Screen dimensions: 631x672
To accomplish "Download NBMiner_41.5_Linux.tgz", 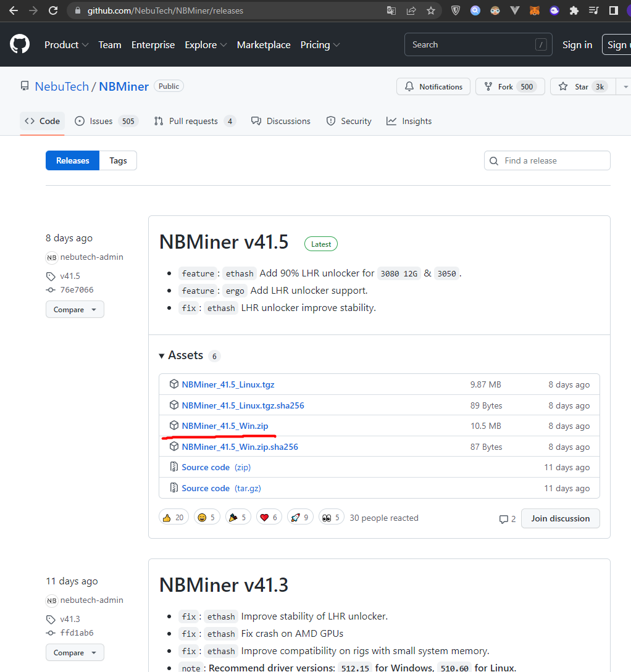I will [228, 384].
